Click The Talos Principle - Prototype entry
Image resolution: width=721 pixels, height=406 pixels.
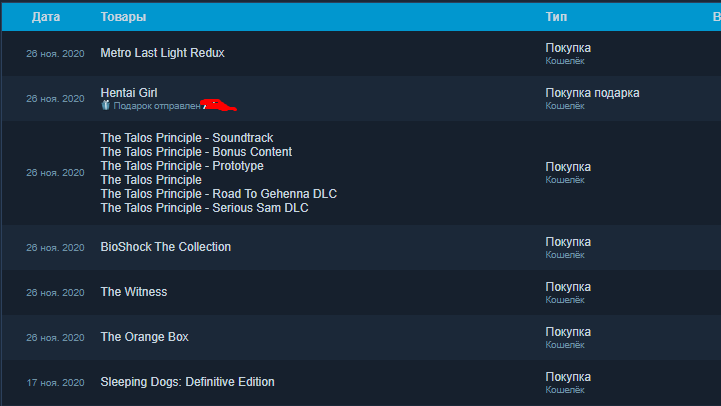coord(182,166)
